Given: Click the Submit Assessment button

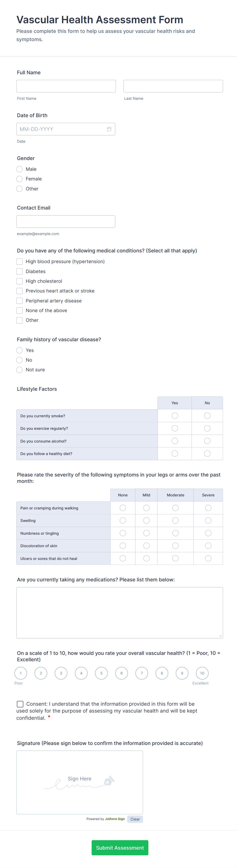Looking at the screenshot, I should pos(120,847).
